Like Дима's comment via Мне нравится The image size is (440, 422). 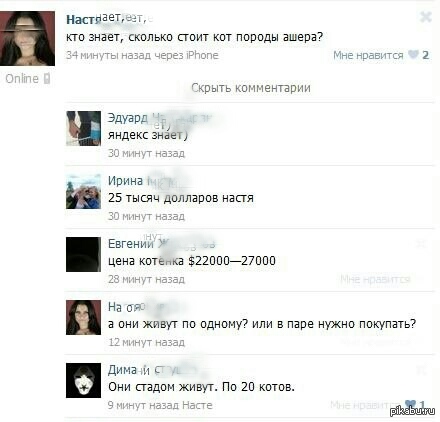(367, 405)
